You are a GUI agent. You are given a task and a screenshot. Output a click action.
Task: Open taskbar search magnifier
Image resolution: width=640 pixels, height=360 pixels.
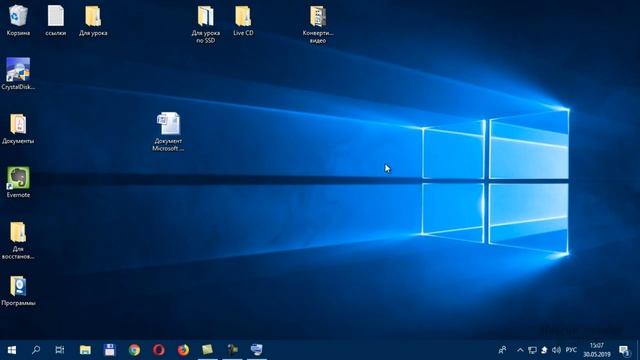point(36,350)
